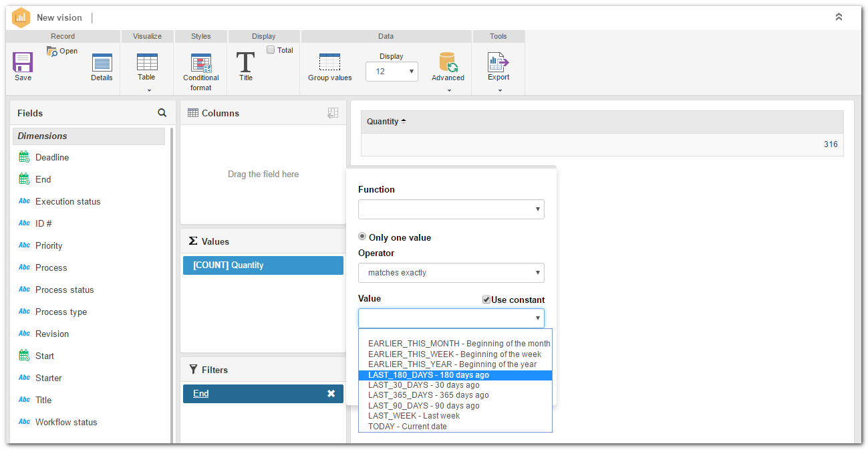
Task: Open Conditional format styles
Action: click(200, 63)
